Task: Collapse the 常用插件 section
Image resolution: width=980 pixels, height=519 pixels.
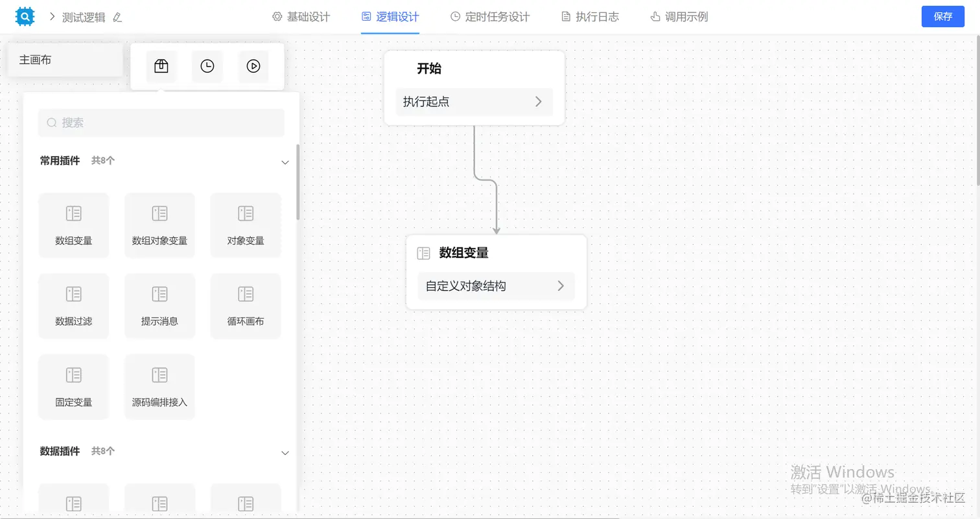Action: click(x=285, y=162)
